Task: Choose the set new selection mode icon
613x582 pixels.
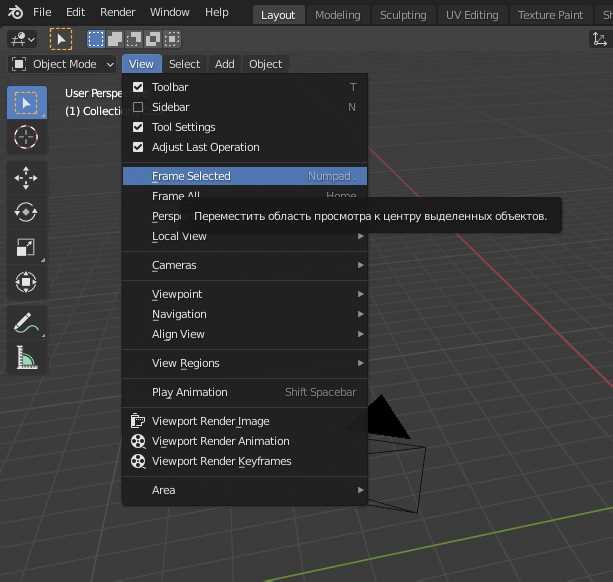Action: coord(96,39)
